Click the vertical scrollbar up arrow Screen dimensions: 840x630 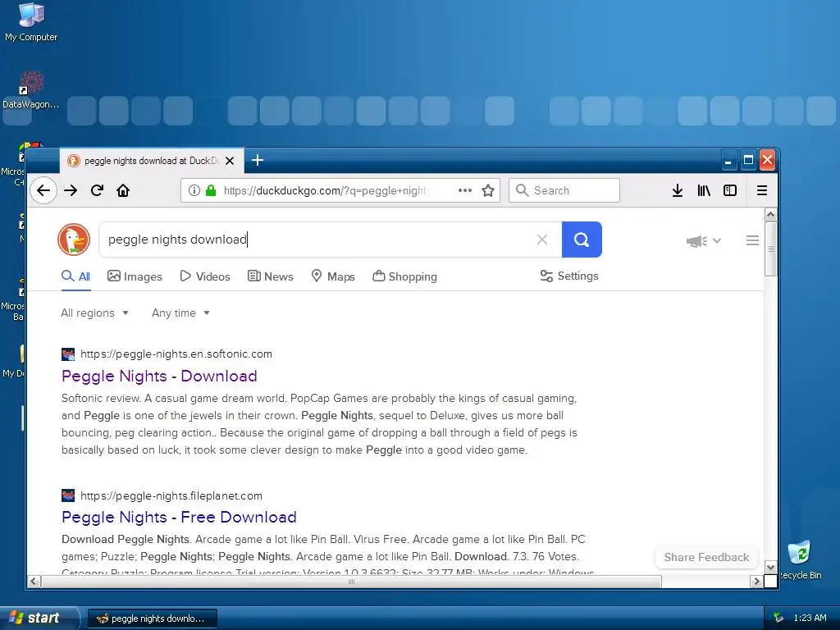click(x=770, y=215)
